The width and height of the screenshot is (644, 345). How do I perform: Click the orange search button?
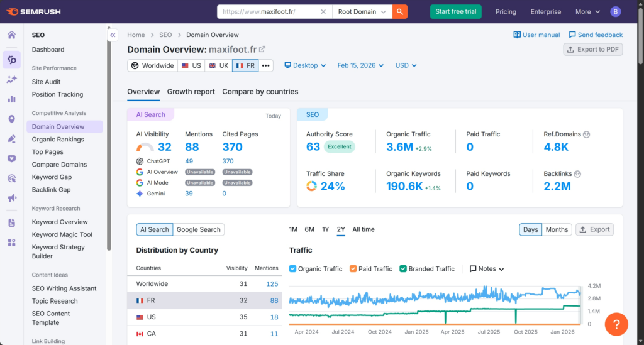click(400, 11)
